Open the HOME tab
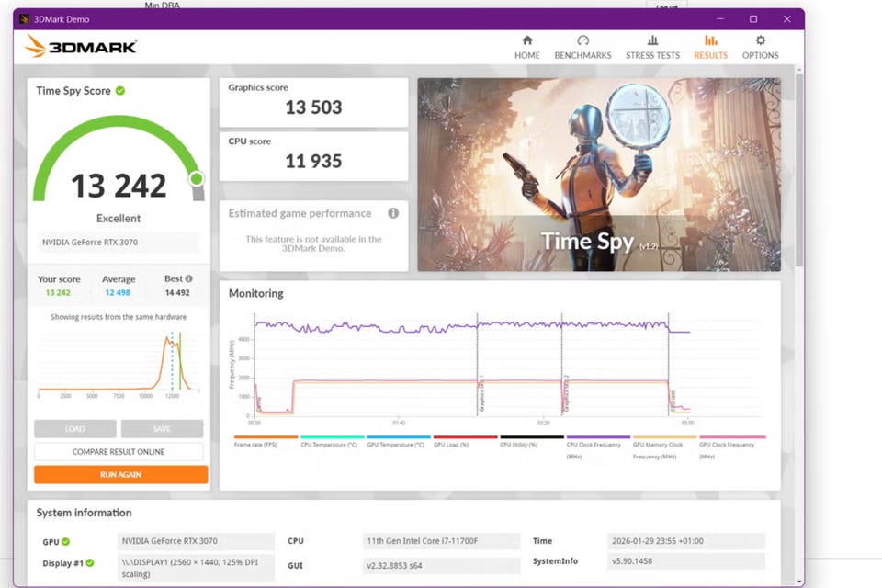 [x=526, y=47]
